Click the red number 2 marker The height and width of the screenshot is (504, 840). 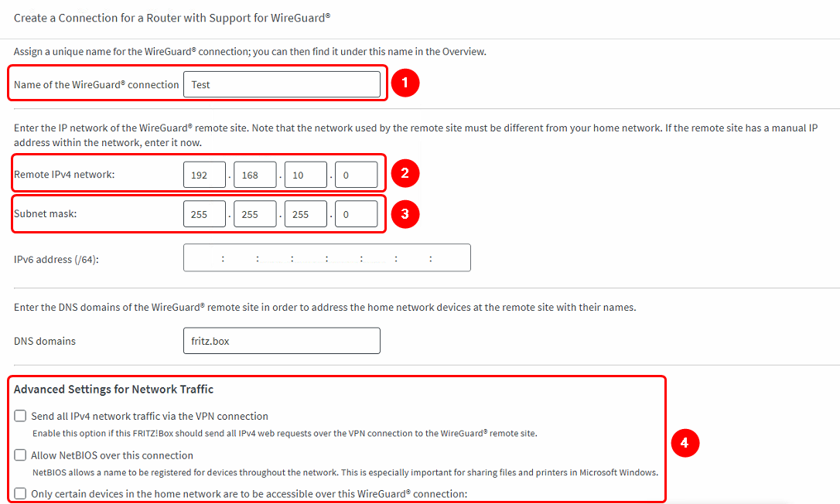pyautogui.click(x=405, y=175)
